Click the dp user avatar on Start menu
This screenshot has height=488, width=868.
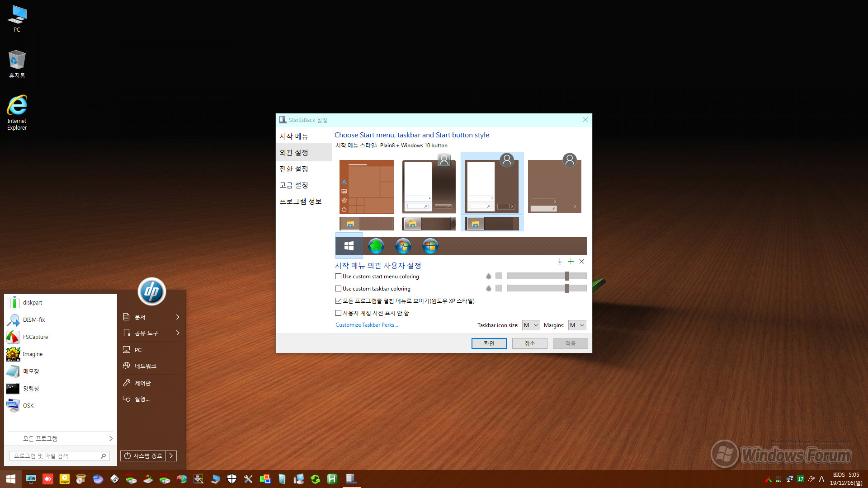click(151, 291)
